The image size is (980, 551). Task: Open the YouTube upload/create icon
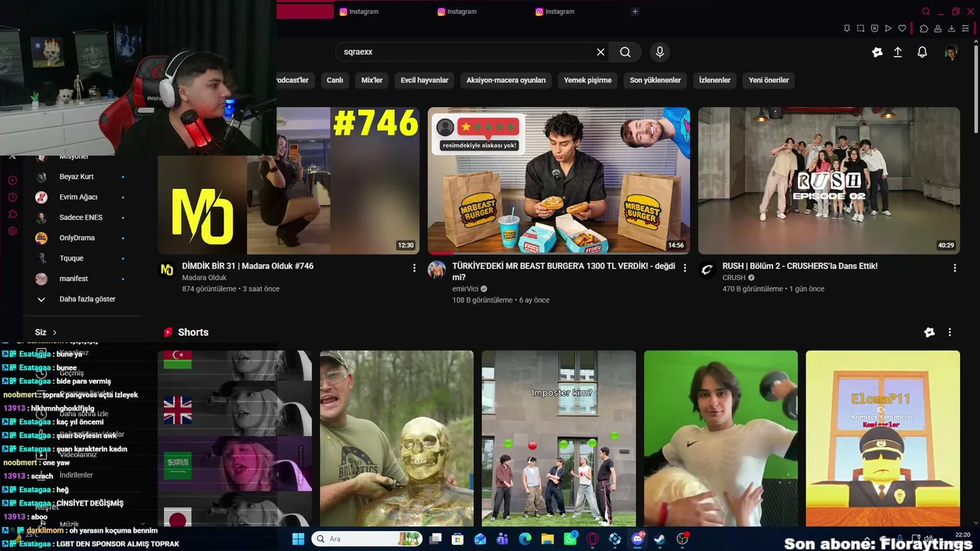point(898,52)
